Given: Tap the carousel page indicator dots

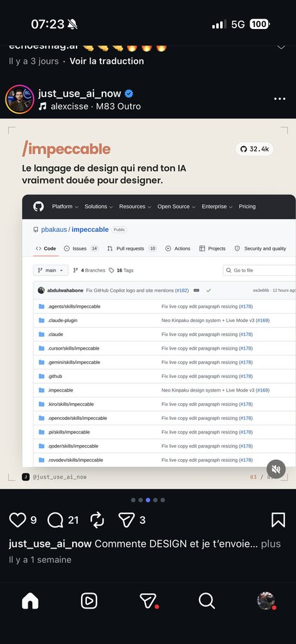Looking at the screenshot, I should (148, 500).
